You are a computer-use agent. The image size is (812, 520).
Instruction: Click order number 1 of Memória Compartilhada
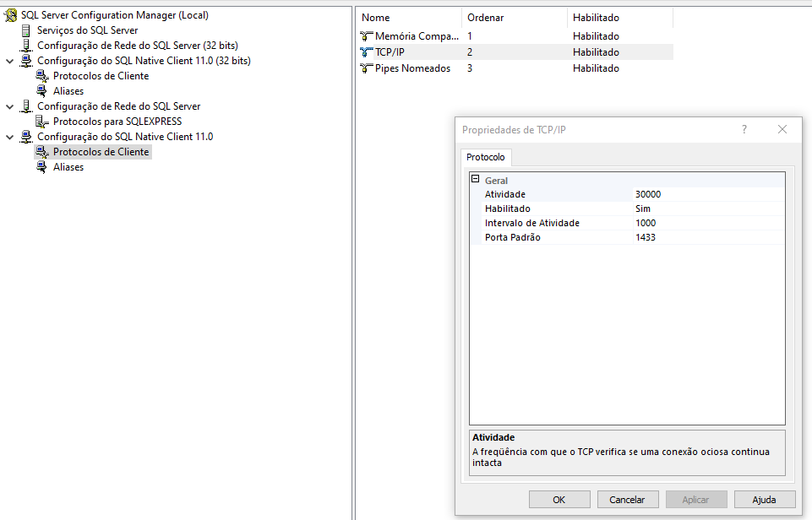470,36
